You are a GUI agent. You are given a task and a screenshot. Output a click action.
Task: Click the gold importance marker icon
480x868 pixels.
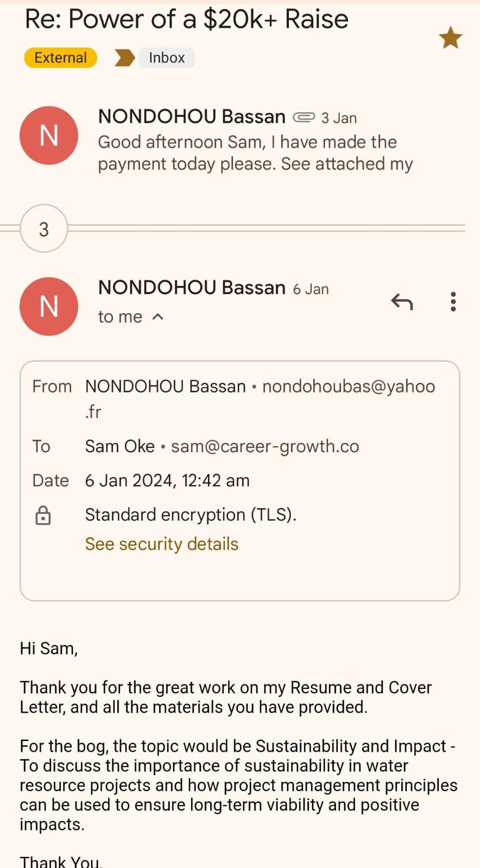[x=124, y=58]
